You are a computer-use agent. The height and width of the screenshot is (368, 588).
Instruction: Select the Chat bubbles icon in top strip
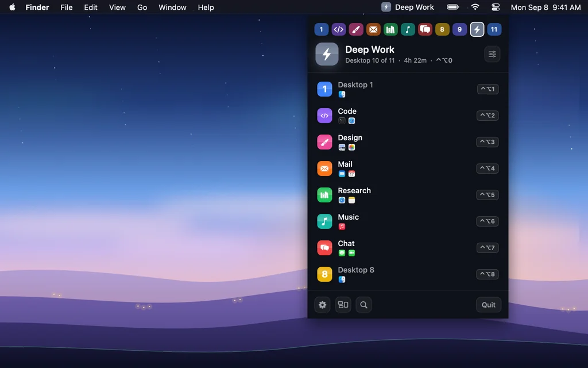pyautogui.click(x=425, y=29)
